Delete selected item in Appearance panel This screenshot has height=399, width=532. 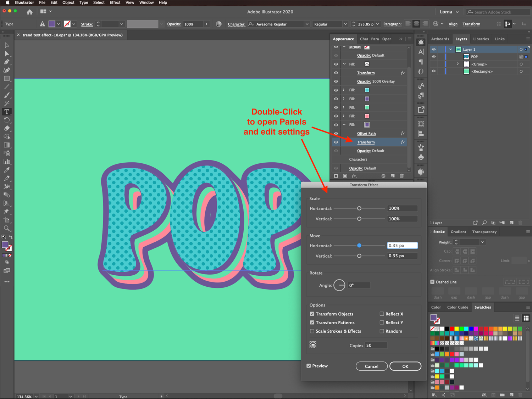click(401, 176)
